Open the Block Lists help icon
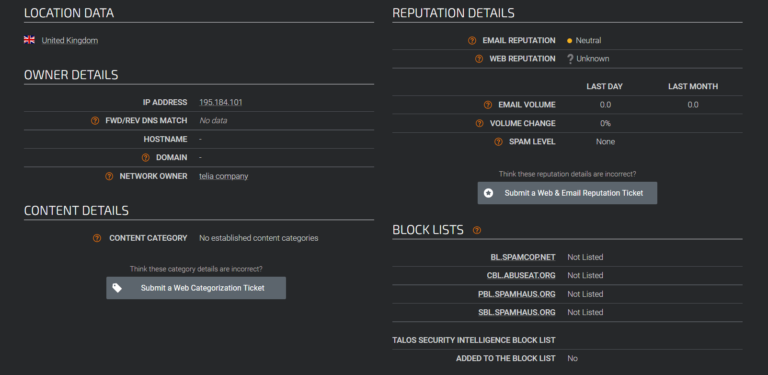Screen dimensions: 768x375 point(477,230)
